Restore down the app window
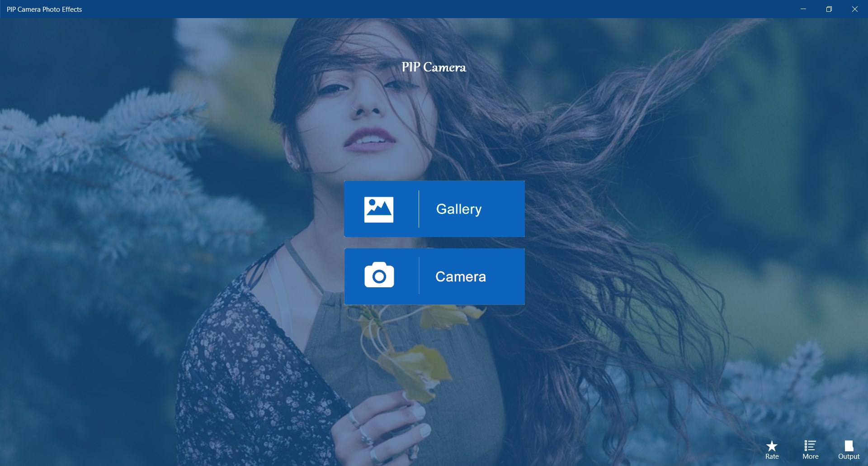This screenshot has width=868, height=466. pos(829,9)
